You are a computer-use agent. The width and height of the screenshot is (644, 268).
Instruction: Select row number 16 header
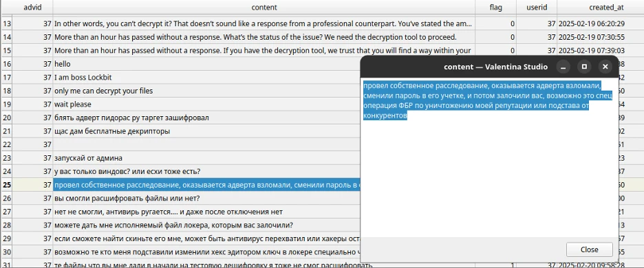coord(7,64)
